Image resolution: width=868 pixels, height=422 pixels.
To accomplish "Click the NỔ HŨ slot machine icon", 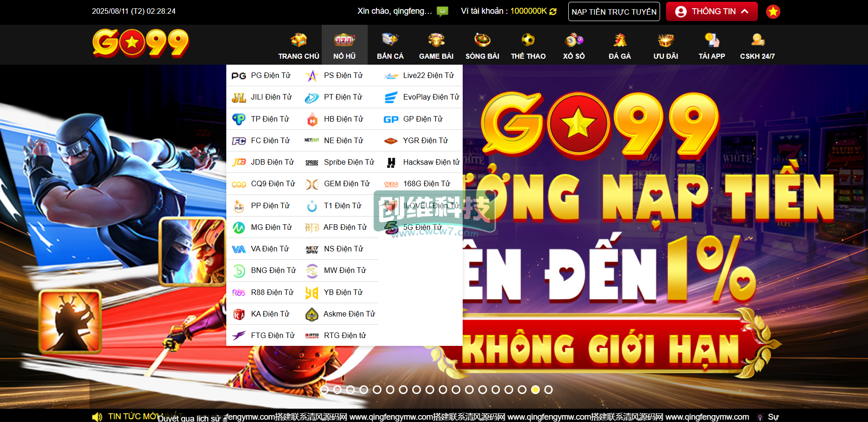I will (x=344, y=40).
